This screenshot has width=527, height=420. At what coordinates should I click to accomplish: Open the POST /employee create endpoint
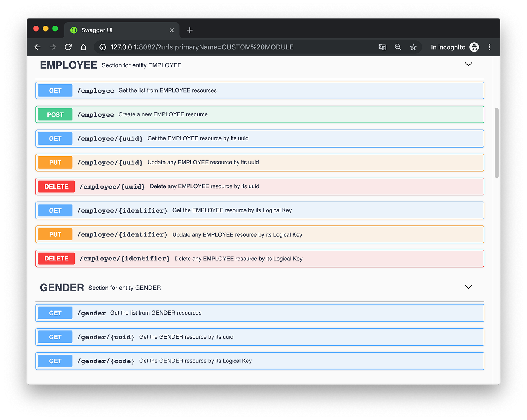(260, 114)
